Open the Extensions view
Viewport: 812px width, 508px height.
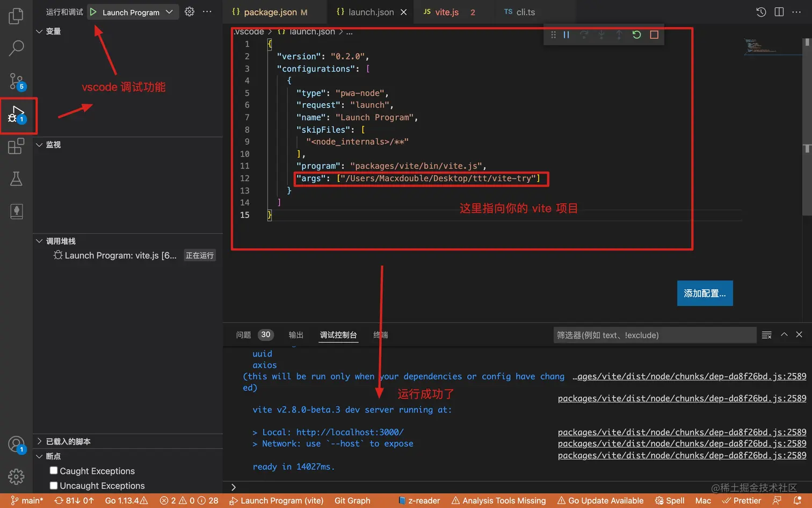pos(16,146)
